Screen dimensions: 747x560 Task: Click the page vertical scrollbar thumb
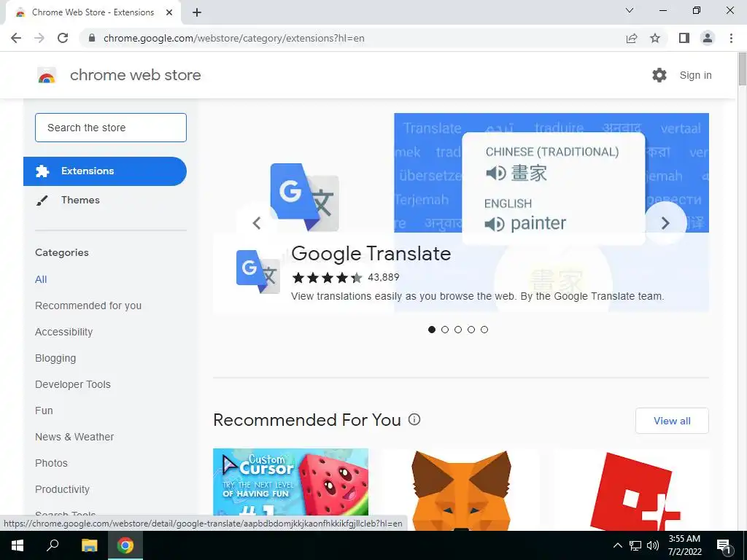coord(742,69)
